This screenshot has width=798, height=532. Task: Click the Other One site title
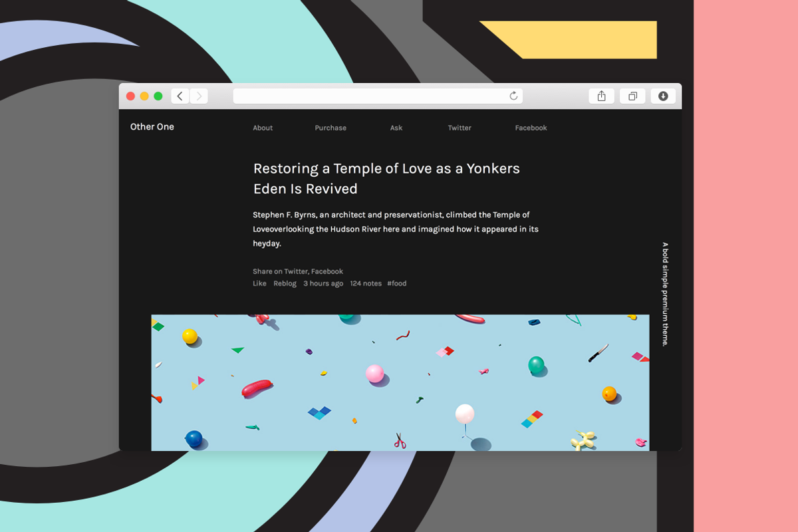[x=152, y=127]
